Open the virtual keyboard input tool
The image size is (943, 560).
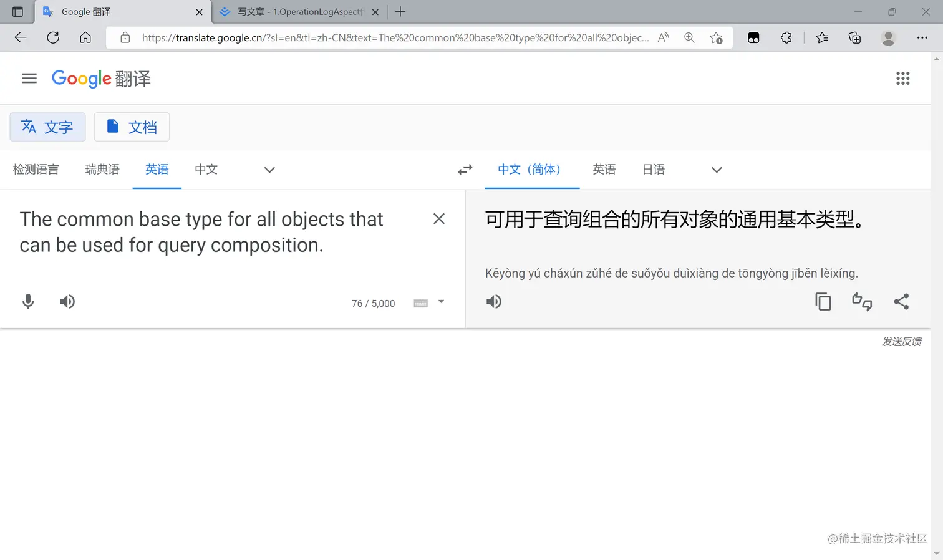pyautogui.click(x=421, y=303)
